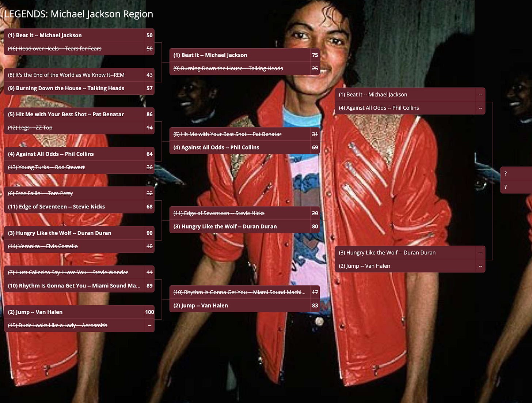Select '(8) It's the End of the World' REM entry
This screenshot has height=403, width=532.
(79, 75)
